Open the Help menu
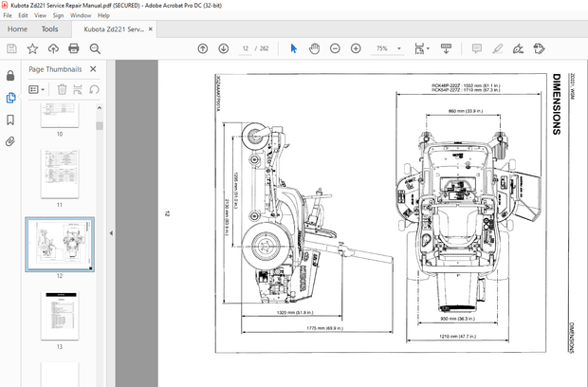The image size is (588, 387). click(103, 15)
